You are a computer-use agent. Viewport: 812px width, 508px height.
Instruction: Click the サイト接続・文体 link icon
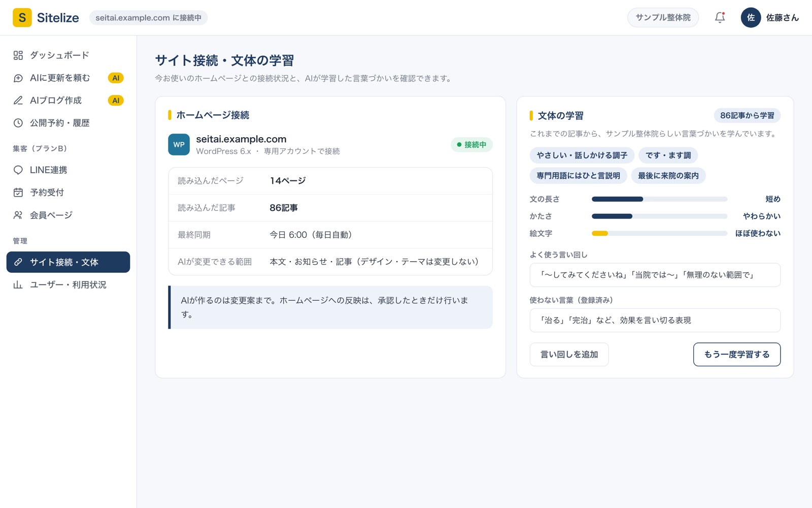[18, 262]
